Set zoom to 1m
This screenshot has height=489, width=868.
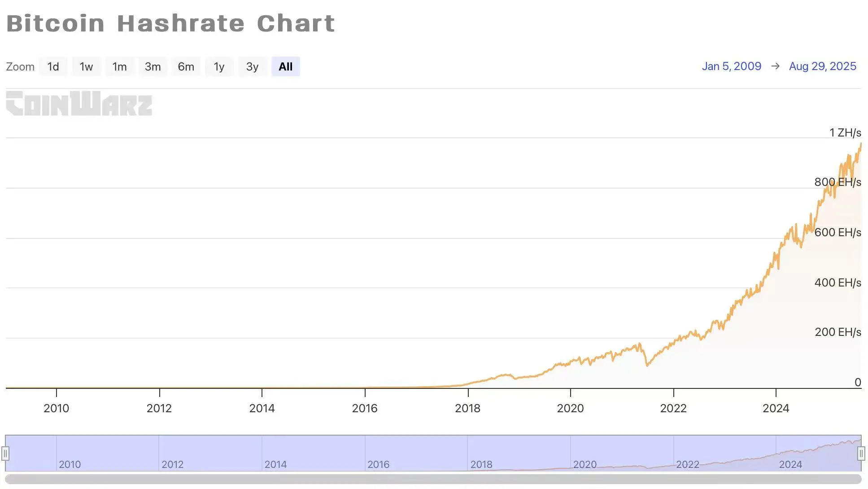(119, 67)
